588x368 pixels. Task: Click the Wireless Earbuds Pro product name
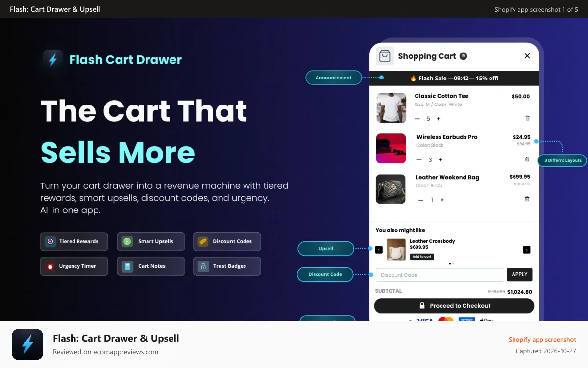click(447, 137)
